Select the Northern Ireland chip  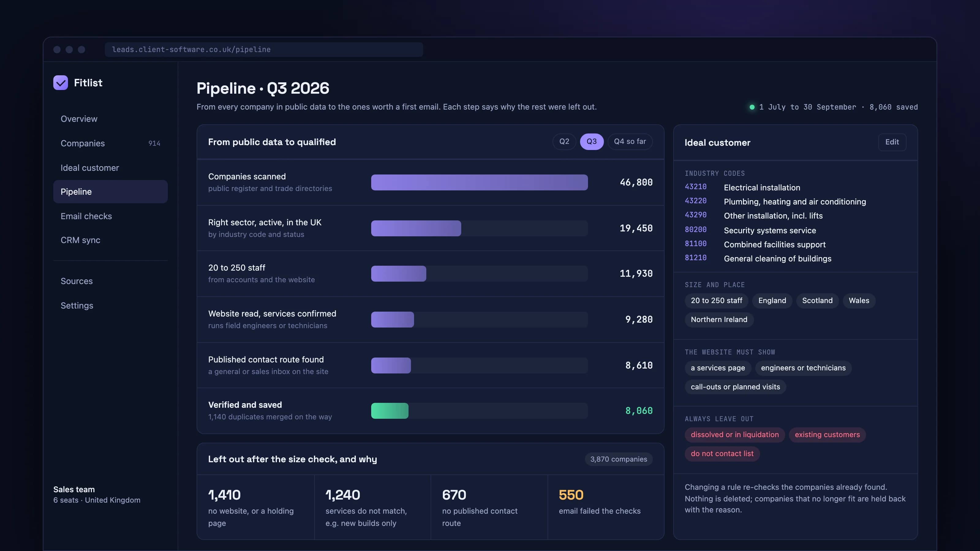pyautogui.click(x=719, y=319)
